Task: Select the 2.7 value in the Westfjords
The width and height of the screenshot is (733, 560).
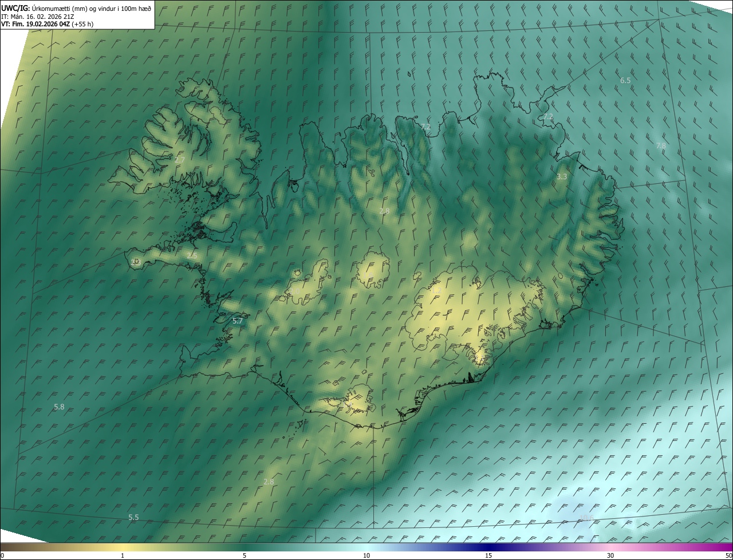Action: [x=179, y=160]
